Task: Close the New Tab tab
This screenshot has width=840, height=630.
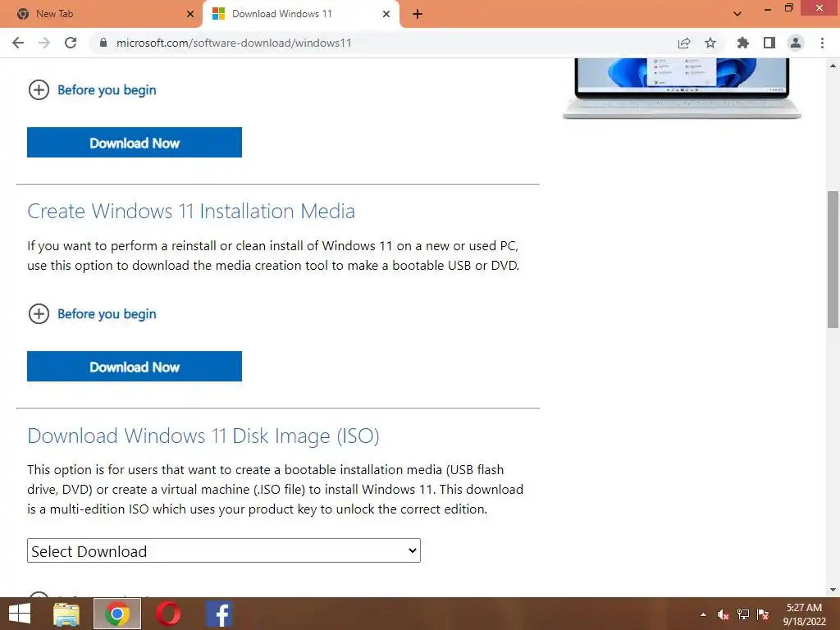Action: coord(190,14)
